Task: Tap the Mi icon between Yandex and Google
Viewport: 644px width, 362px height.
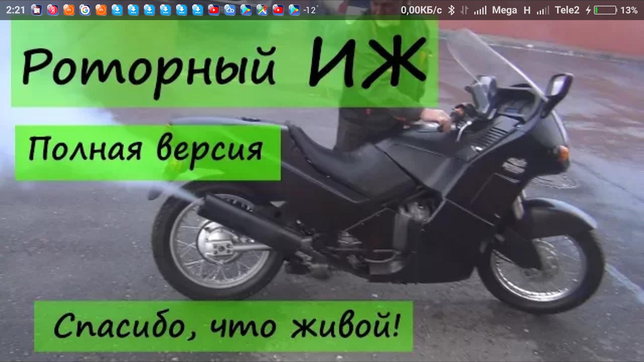Action: pyautogui.click(x=69, y=10)
